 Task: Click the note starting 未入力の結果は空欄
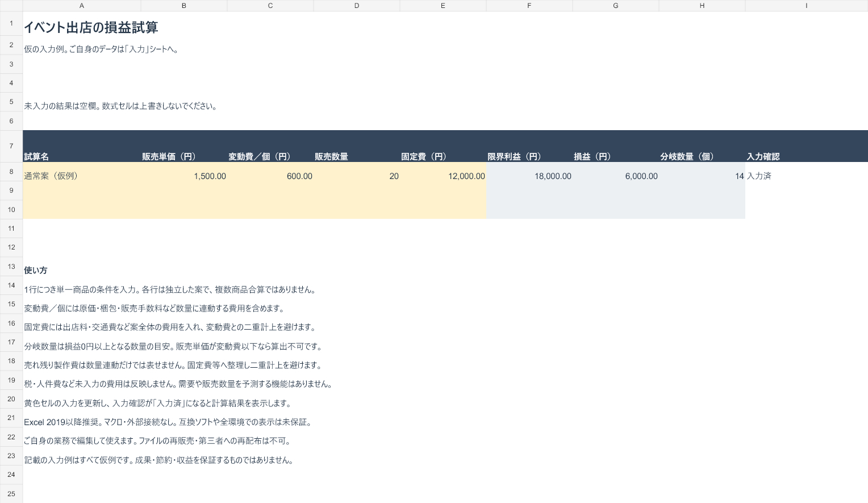point(120,106)
